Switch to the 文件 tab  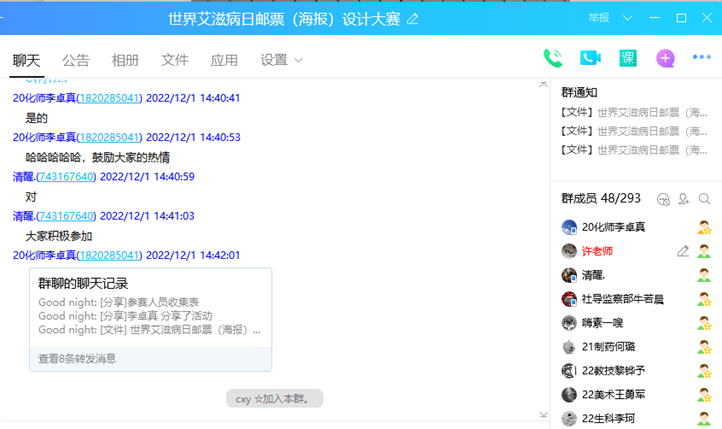coord(175,60)
